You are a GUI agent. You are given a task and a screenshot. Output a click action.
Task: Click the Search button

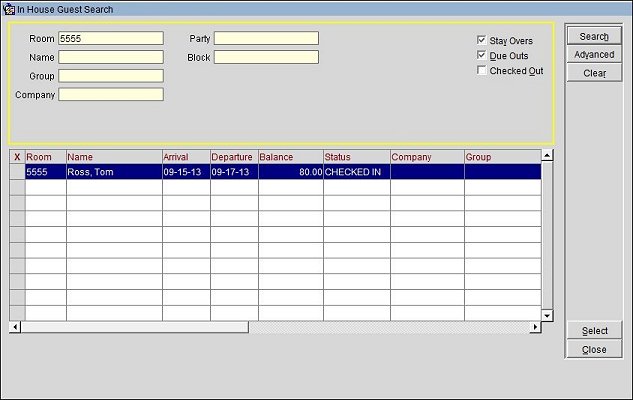[x=594, y=36]
